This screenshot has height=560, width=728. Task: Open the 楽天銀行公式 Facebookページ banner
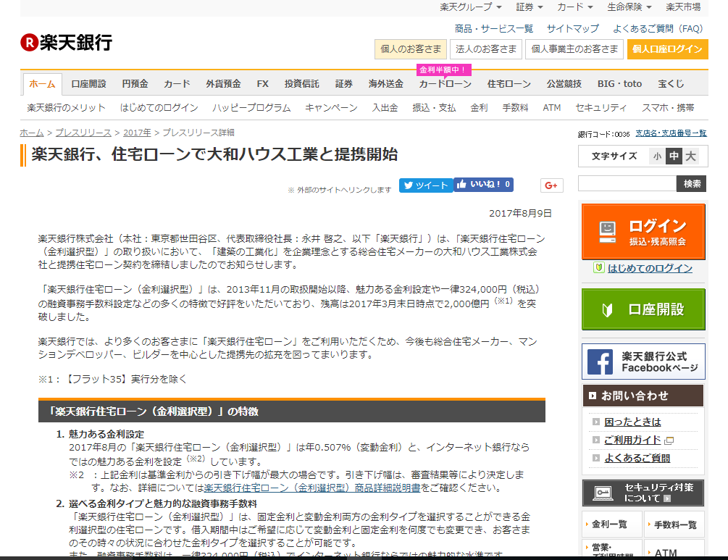click(x=643, y=362)
